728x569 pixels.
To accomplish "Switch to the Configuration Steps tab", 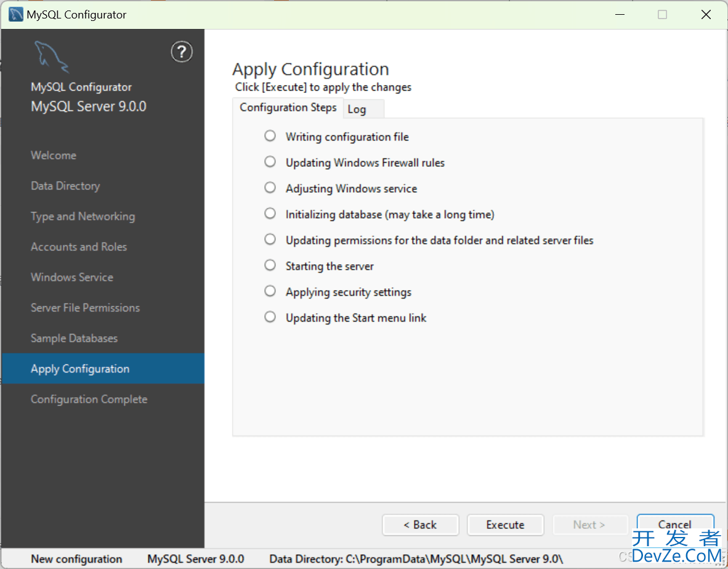I will tap(288, 108).
